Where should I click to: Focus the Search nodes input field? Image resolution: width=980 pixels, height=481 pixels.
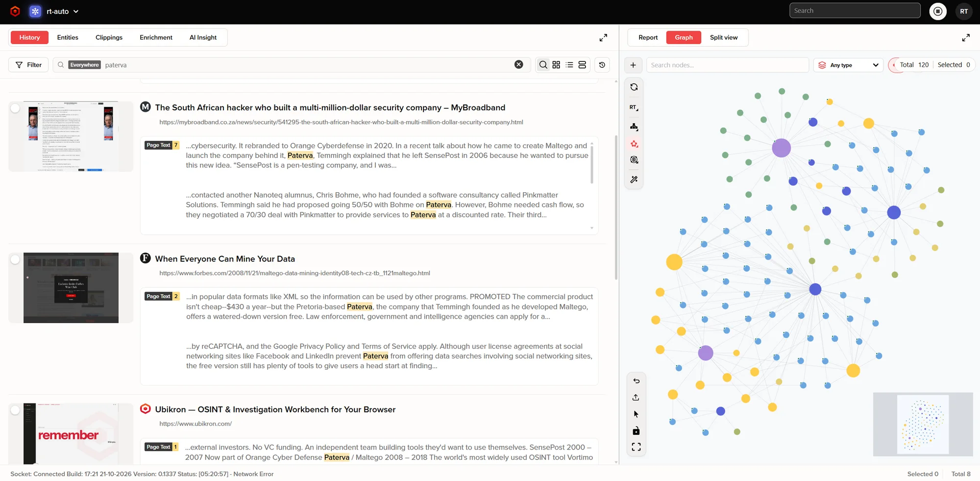click(727, 65)
